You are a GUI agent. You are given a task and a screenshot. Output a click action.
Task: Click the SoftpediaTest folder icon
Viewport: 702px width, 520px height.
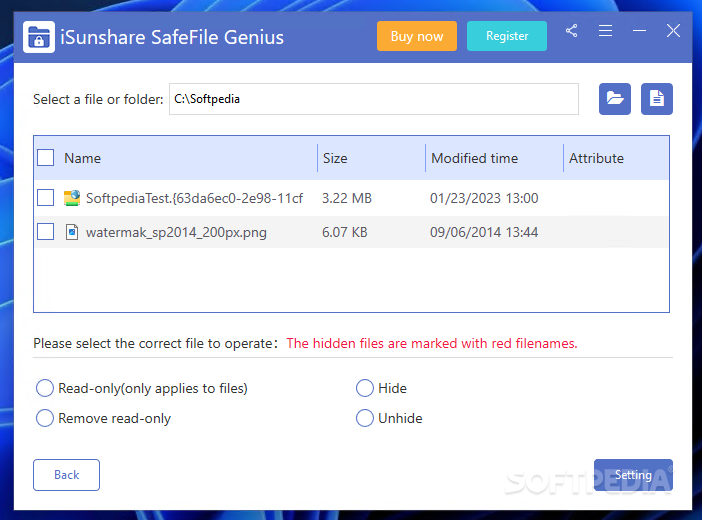click(72, 198)
